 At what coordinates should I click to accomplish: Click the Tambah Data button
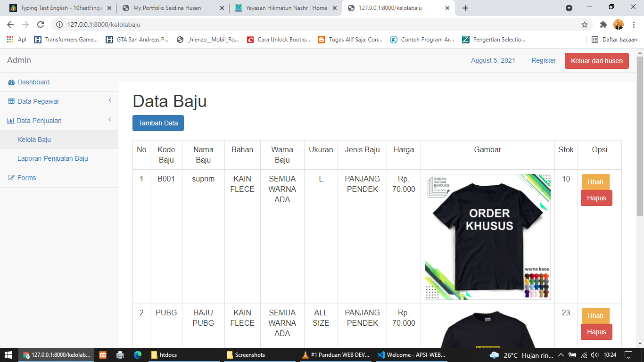(x=158, y=123)
